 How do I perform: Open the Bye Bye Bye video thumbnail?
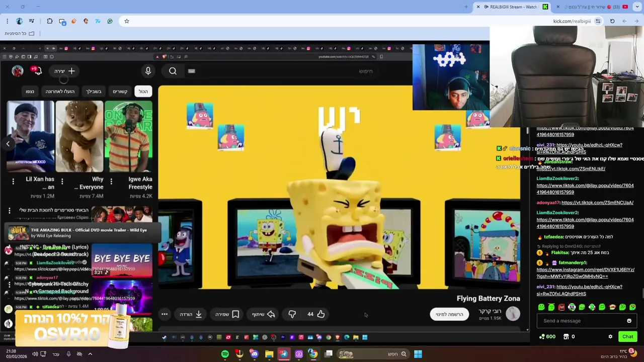click(122, 259)
